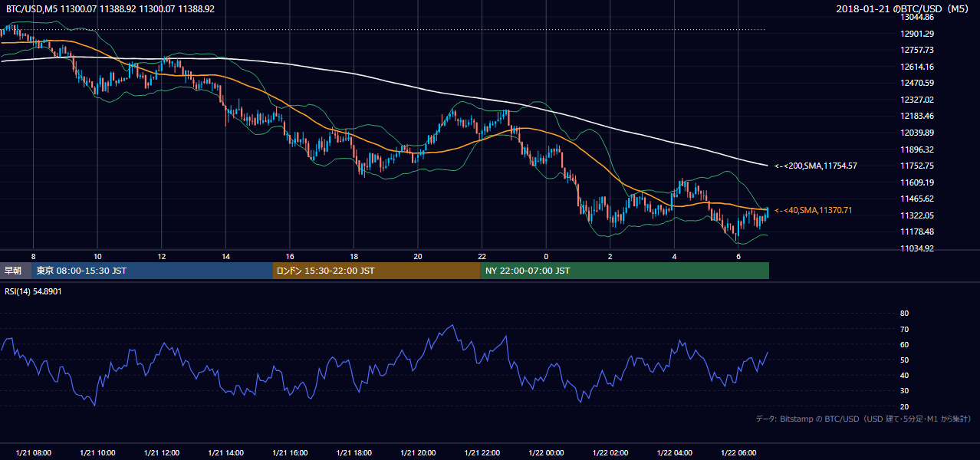Click the 1/21 16:00 time label

(290, 453)
